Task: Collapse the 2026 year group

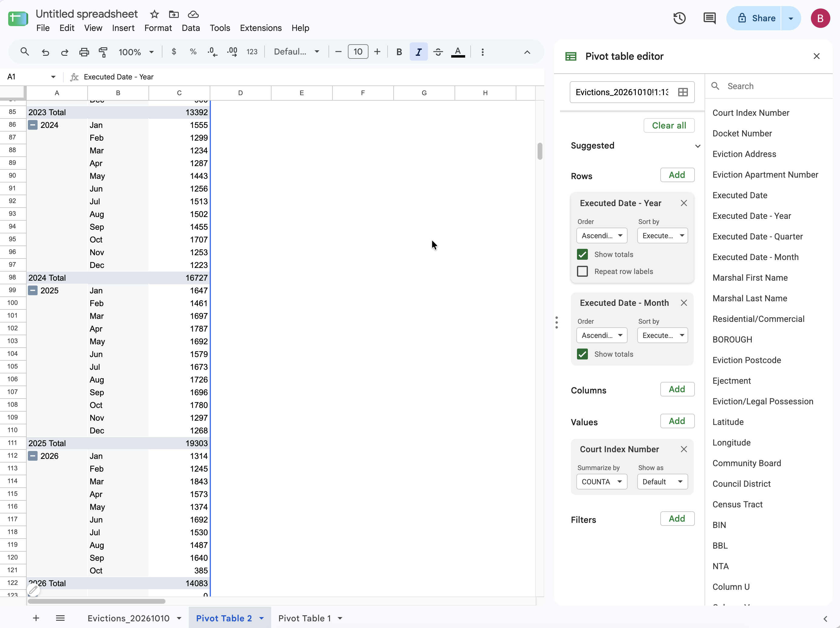Action: 33,456
